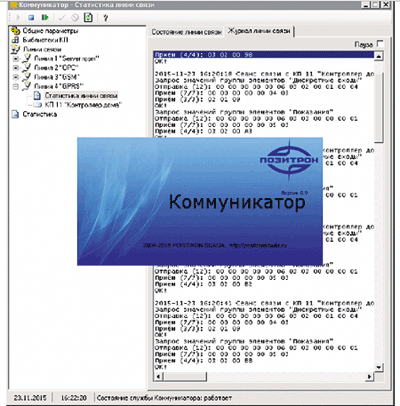Click the Общие параметры gears icon
400x406 pixels.
[x=15, y=31]
